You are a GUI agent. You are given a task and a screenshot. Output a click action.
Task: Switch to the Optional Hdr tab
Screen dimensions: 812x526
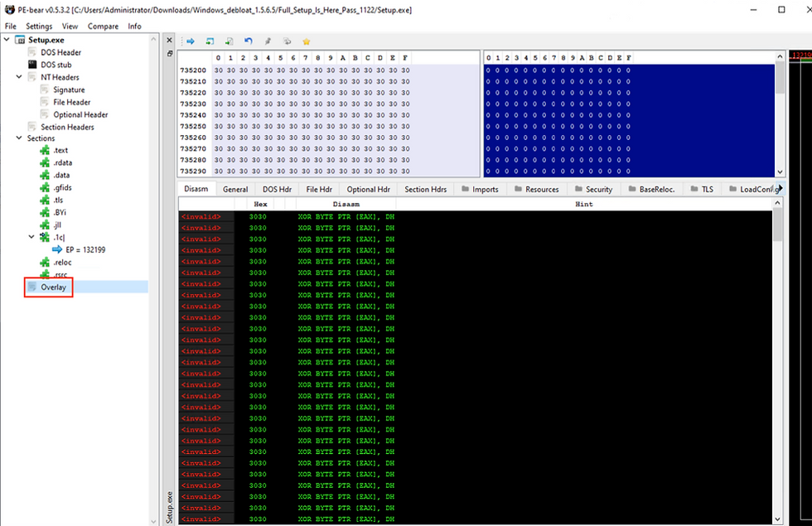click(368, 189)
